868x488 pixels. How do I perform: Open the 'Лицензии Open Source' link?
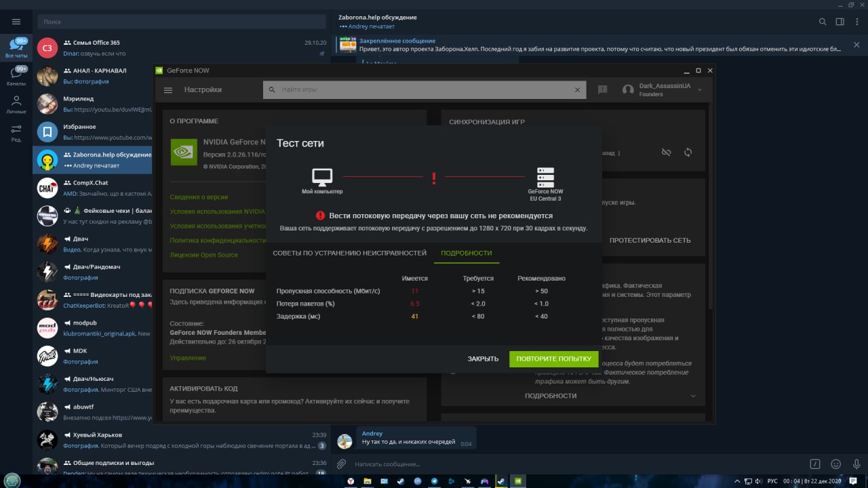click(204, 255)
